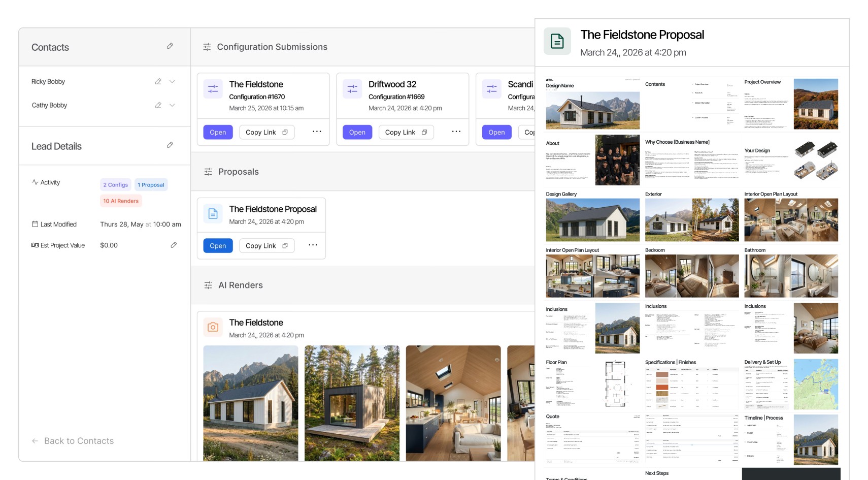
Task: Open the Exterior page
Action: point(692,216)
